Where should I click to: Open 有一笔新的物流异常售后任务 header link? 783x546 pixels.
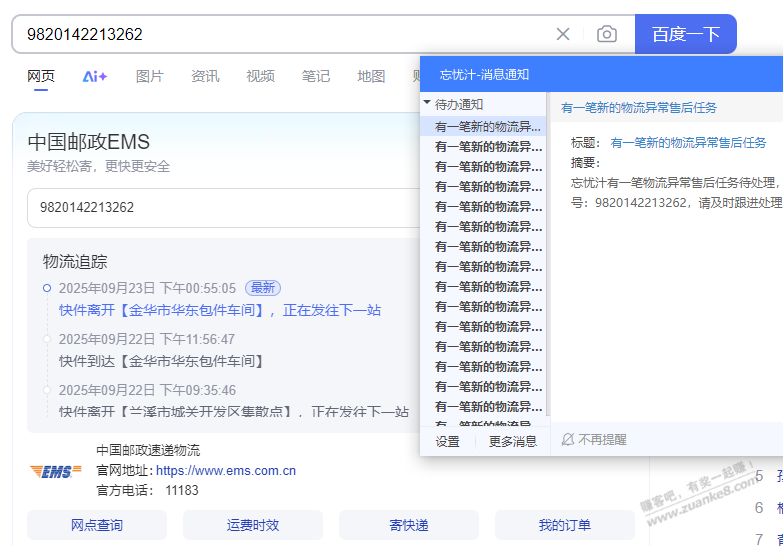coord(639,107)
